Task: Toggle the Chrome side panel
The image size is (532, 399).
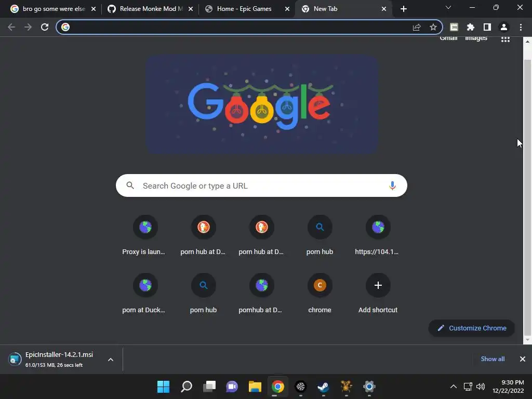Action: click(487, 27)
